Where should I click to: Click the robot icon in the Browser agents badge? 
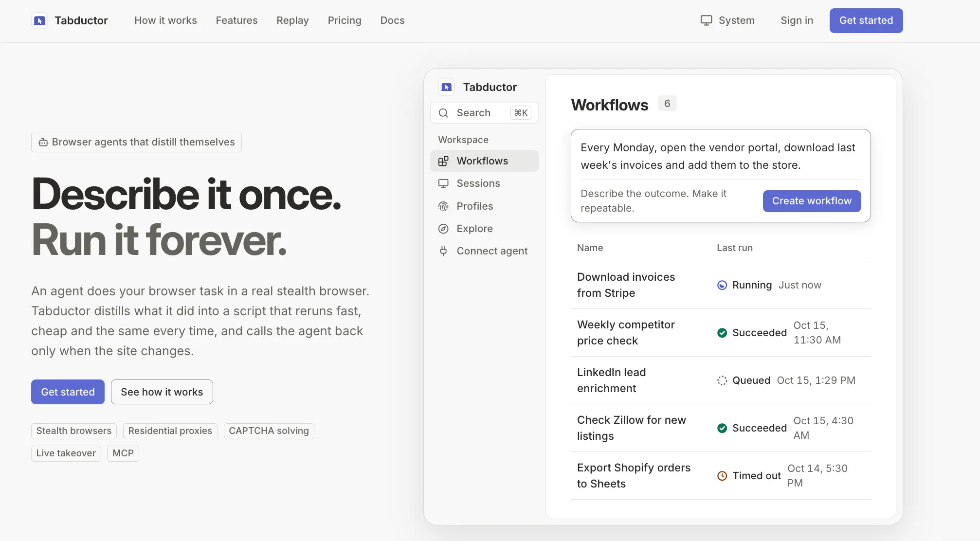pos(43,142)
